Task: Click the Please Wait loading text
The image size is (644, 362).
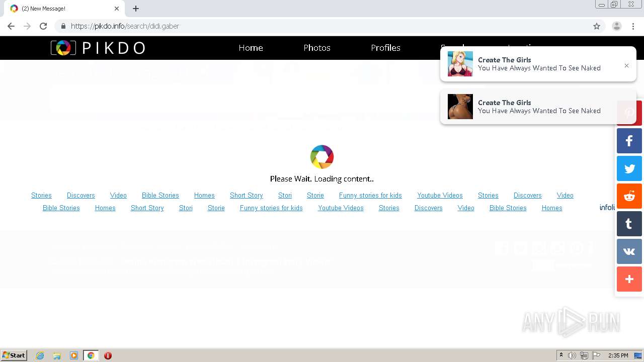Action: 322,178
